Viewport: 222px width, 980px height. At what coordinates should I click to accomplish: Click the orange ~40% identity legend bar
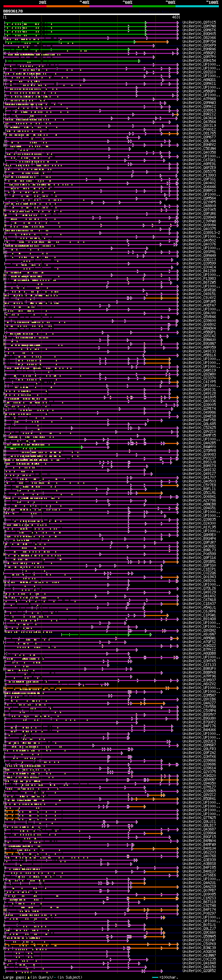(68, 6)
